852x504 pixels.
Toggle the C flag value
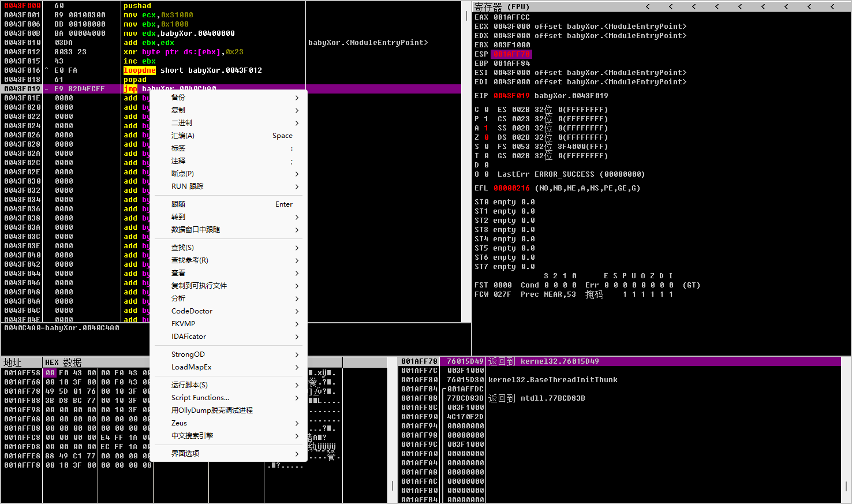coord(487,110)
